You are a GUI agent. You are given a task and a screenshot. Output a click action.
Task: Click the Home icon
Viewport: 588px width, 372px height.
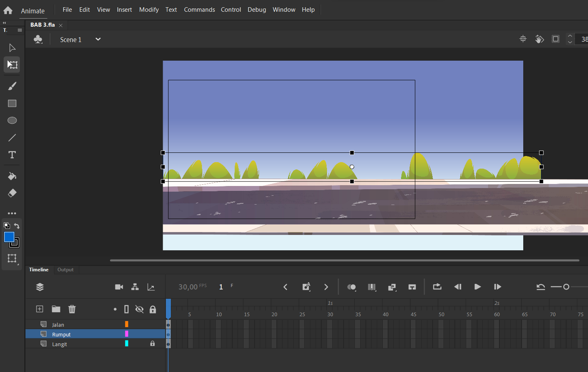[8, 10]
